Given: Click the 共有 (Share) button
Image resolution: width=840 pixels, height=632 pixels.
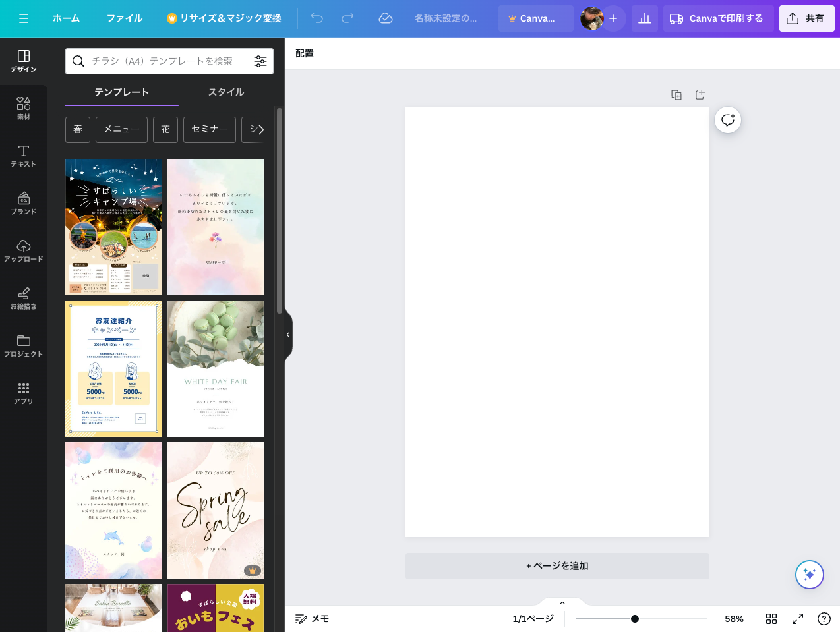Looking at the screenshot, I should click(806, 18).
